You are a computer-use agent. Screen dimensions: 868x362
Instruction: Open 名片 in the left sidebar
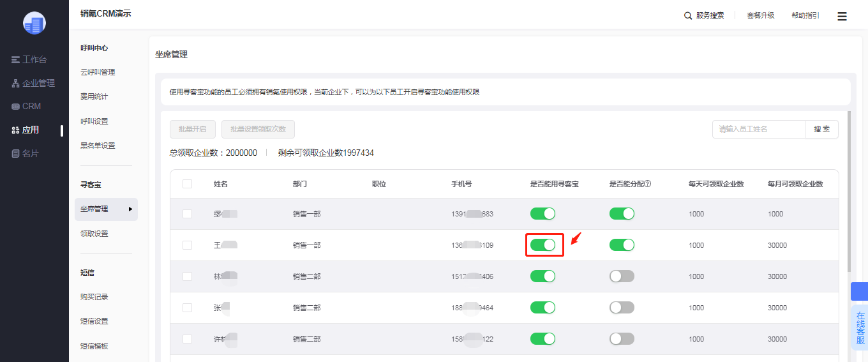(26, 153)
